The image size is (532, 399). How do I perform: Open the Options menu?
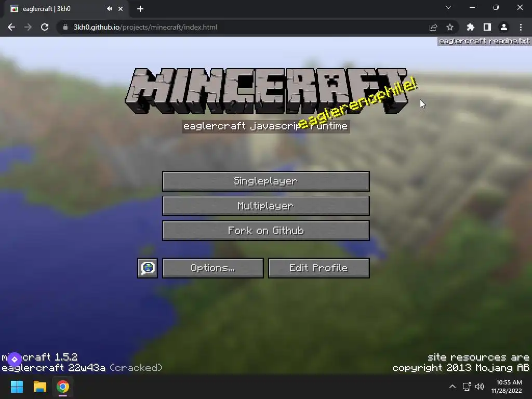212,268
